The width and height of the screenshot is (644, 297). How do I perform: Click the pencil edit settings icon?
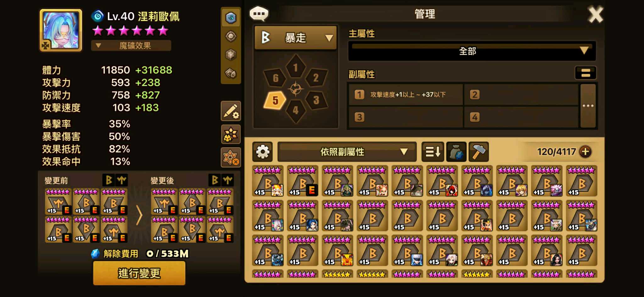click(230, 111)
